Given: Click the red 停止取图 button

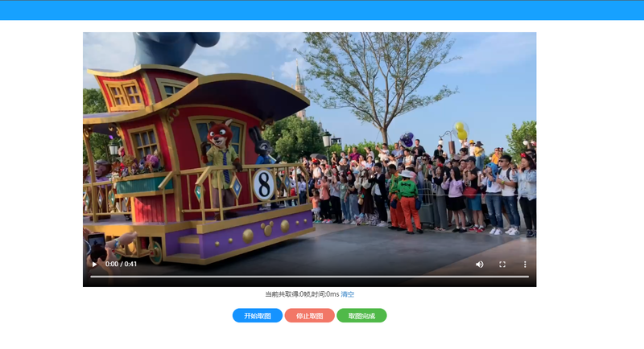Looking at the screenshot, I should (310, 315).
